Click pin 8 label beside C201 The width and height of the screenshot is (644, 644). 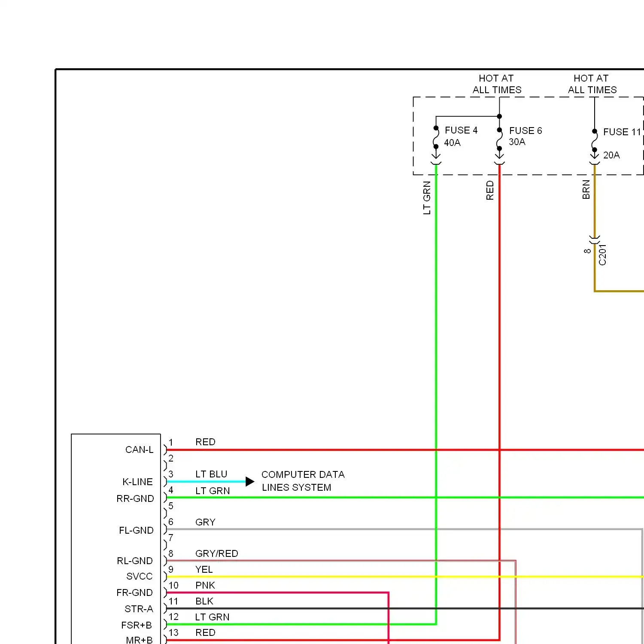tap(587, 251)
